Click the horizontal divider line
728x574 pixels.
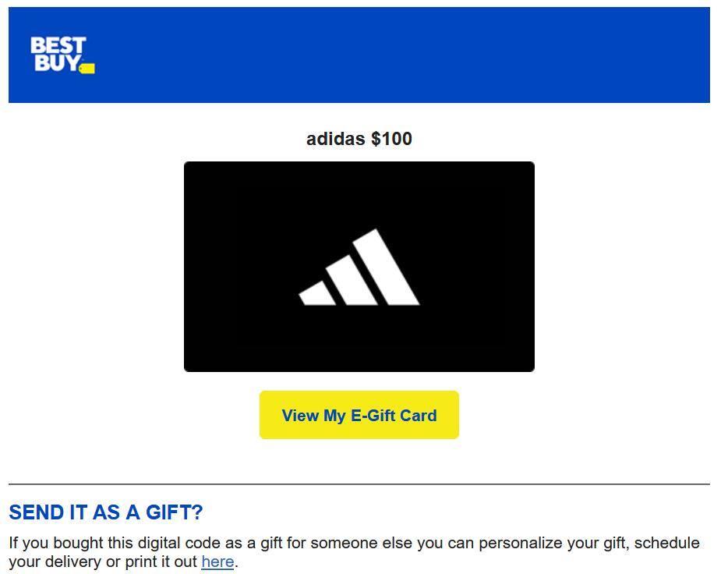[x=359, y=484]
